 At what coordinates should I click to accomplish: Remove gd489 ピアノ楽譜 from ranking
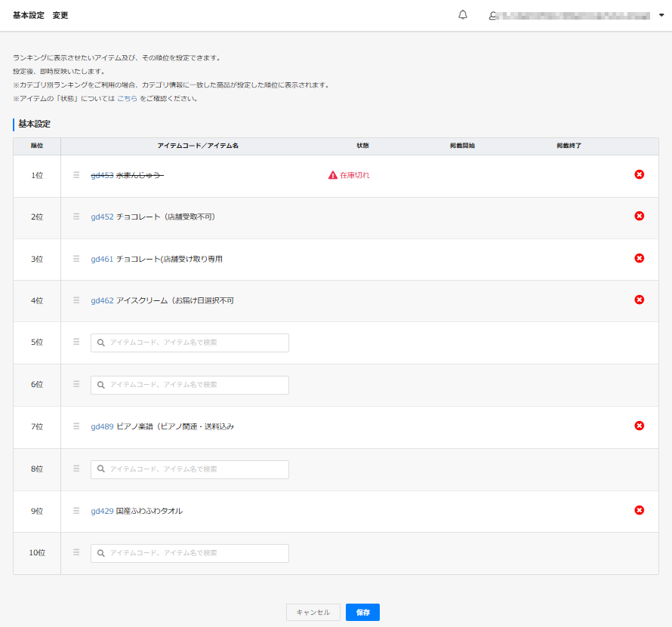[x=639, y=426]
